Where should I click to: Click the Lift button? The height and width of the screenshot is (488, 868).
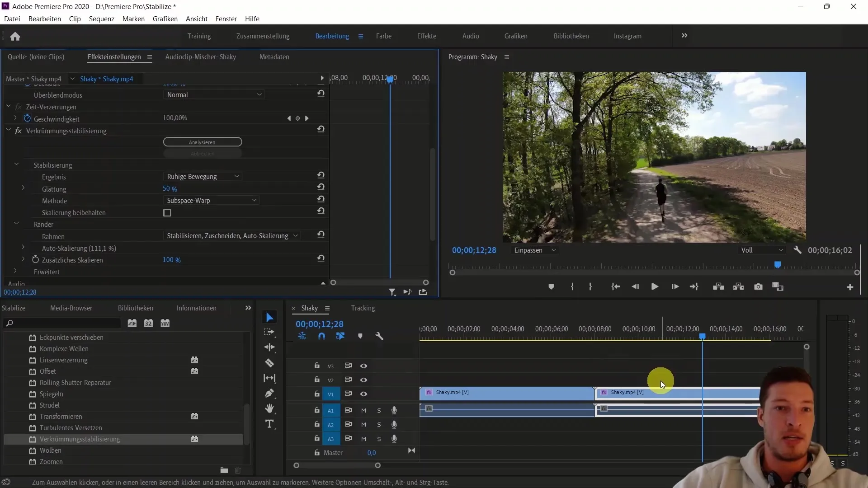point(718,287)
